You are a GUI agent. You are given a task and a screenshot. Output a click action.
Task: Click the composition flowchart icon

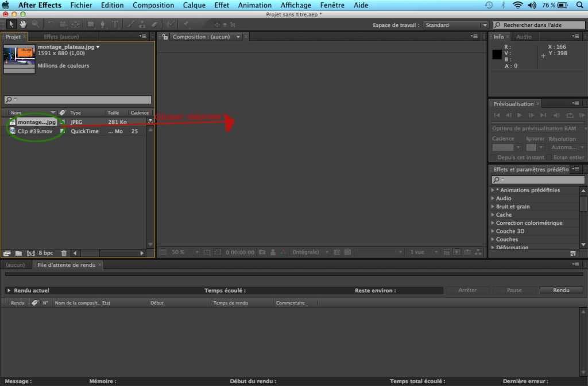[x=478, y=252]
